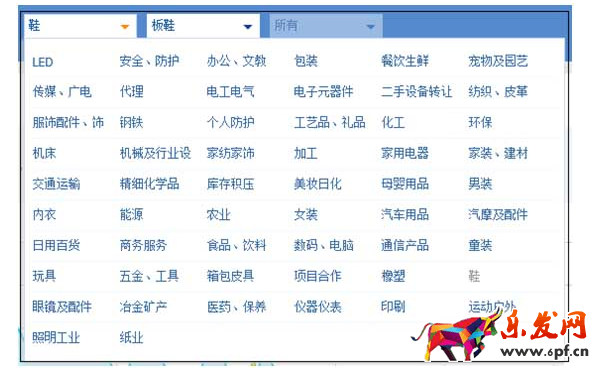Choose the 安全、防护 category
Image resolution: width=599 pixels, height=372 pixels.
(149, 61)
